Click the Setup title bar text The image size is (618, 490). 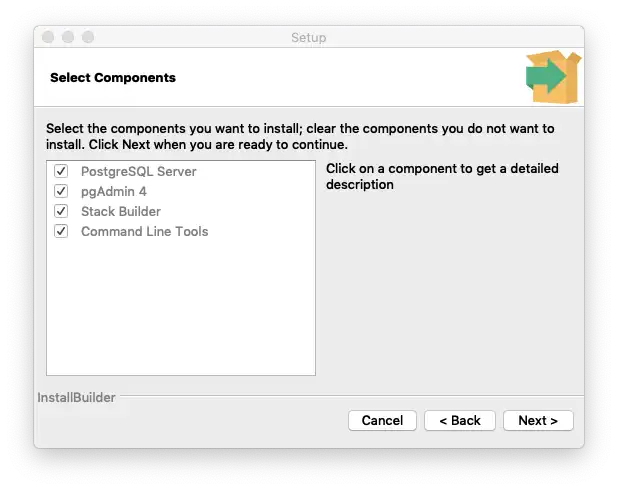(x=308, y=38)
